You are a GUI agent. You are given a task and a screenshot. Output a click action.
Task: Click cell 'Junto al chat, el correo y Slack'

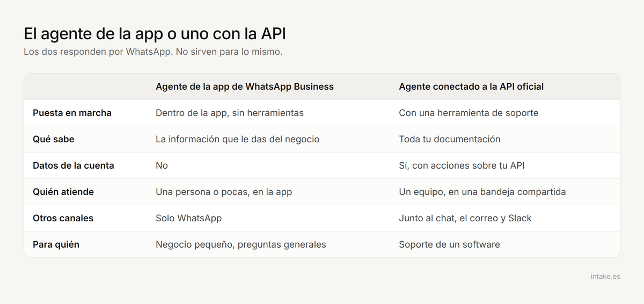point(465,218)
